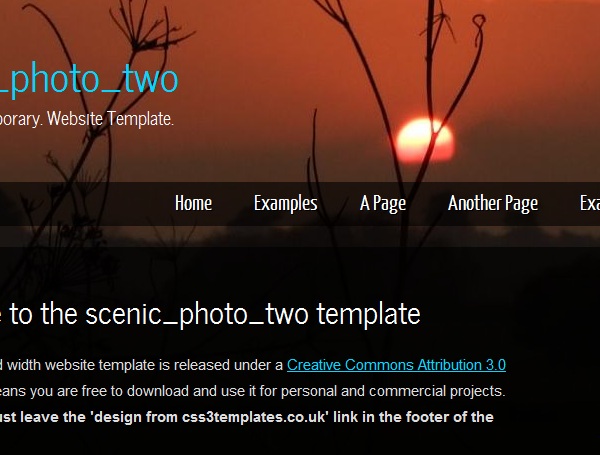The height and width of the screenshot is (455, 600).
Task: Click the cyan '_photo_two' site title
Action: (x=89, y=79)
